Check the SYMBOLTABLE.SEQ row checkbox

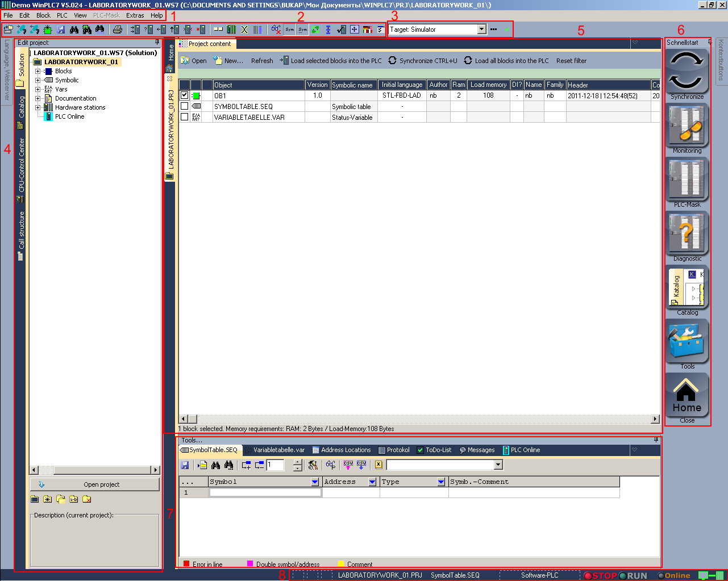pyautogui.click(x=184, y=106)
